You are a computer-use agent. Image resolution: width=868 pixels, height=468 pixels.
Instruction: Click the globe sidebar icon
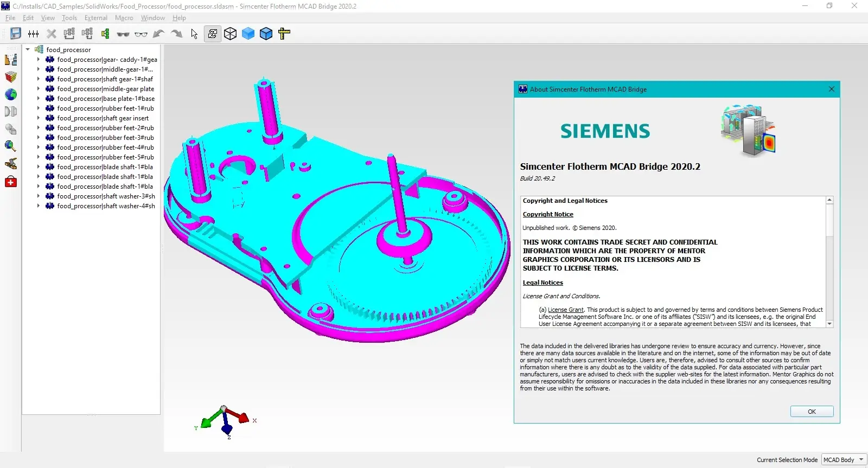point(11,94)
